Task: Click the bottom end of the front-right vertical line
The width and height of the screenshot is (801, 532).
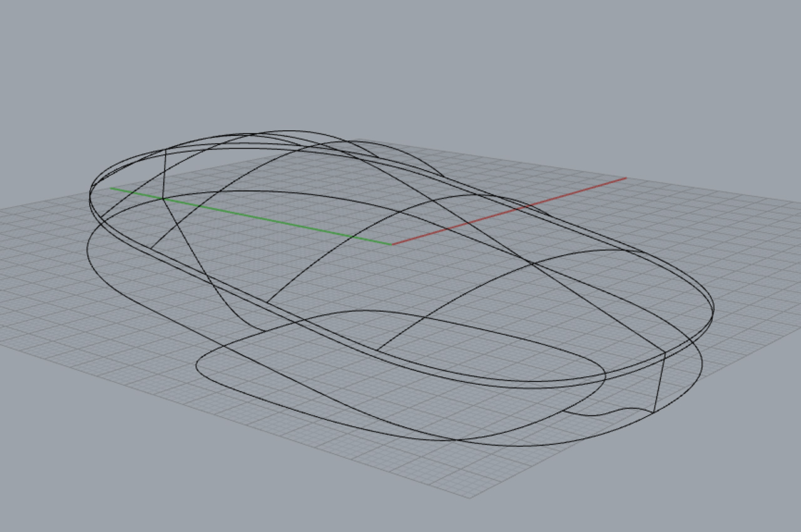Action: [x=655, y=412]
